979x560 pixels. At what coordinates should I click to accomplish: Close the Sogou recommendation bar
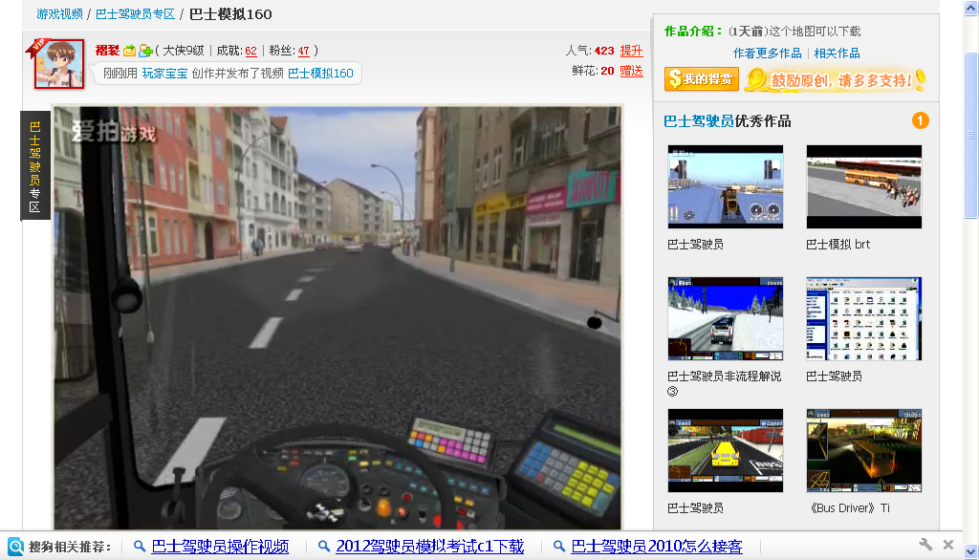click(x=948, y=545)
